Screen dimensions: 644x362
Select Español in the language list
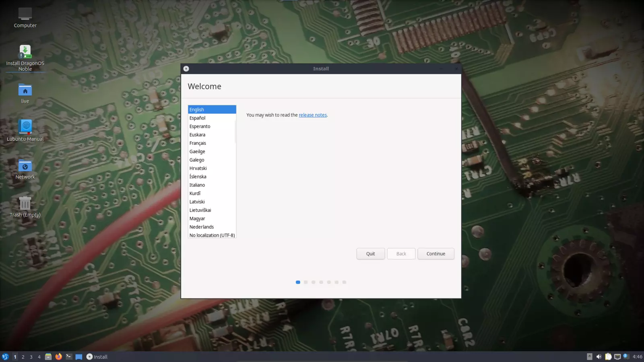pyautogui.click(x=212, y=118)
